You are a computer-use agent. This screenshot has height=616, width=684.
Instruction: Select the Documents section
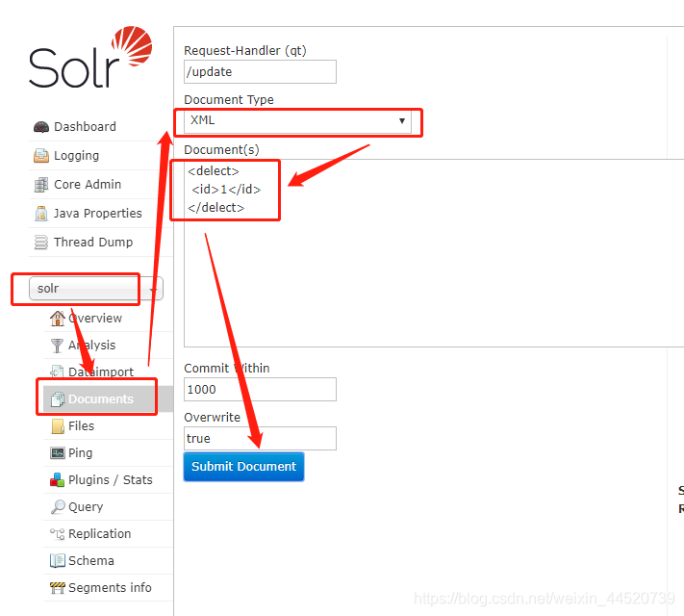point(101,399)
